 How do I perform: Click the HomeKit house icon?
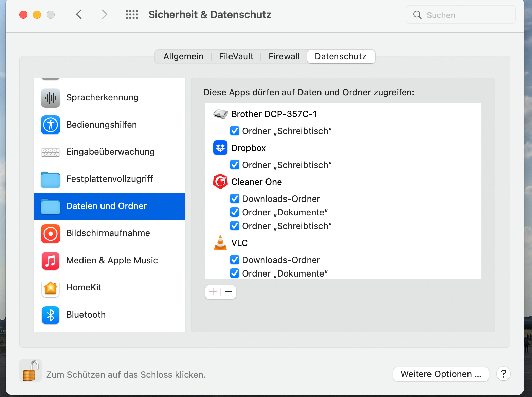point(51,288)
